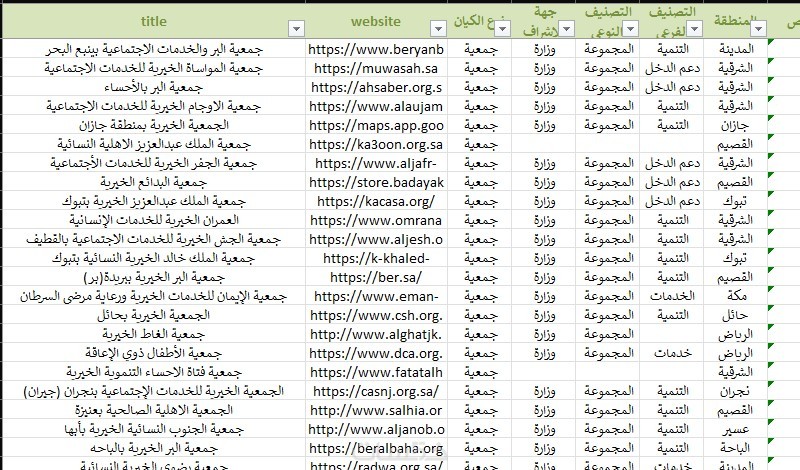The height and width of the screenshot is (470, 800).
Task: Select cell 'جمعية الملك عبدالعزيز الخيرية بتبوك'
Action: (x=154, y=201)
